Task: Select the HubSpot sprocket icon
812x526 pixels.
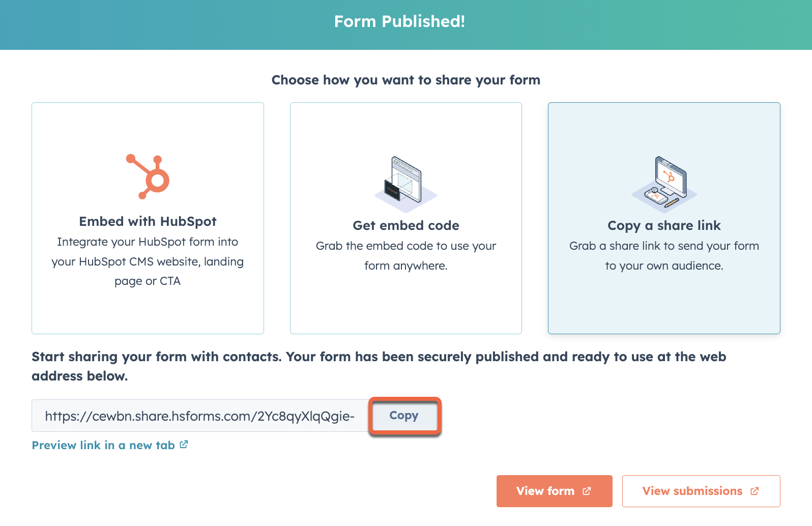Action: [148, 177]
